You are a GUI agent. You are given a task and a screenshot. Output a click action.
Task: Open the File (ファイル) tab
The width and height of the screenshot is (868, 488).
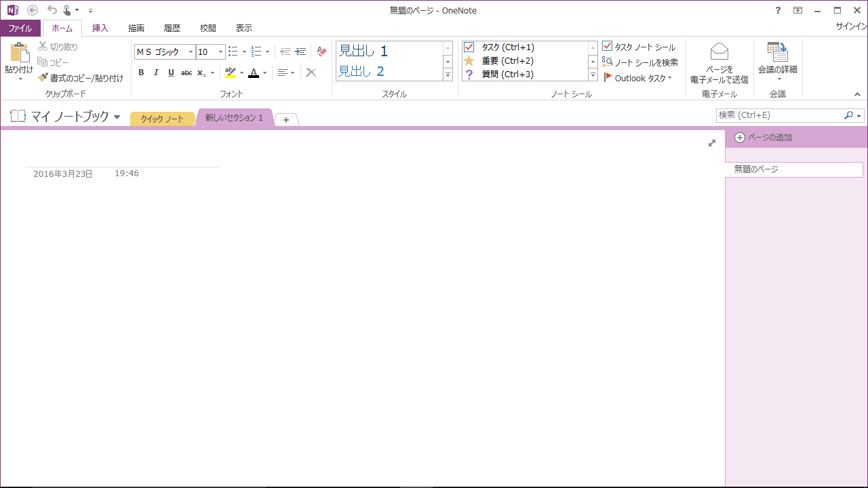pyautogui.click(x=20, y=28)
